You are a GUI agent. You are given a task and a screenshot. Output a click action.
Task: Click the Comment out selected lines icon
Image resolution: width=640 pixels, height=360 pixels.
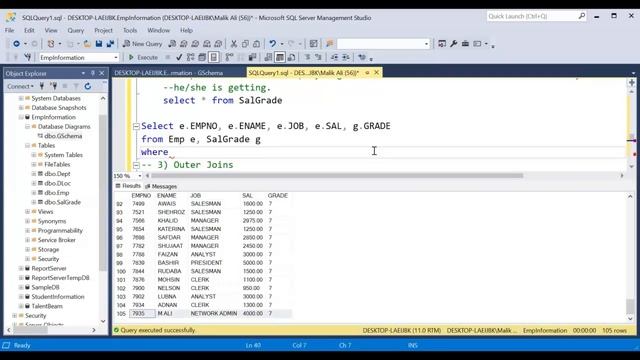(307, 58)
